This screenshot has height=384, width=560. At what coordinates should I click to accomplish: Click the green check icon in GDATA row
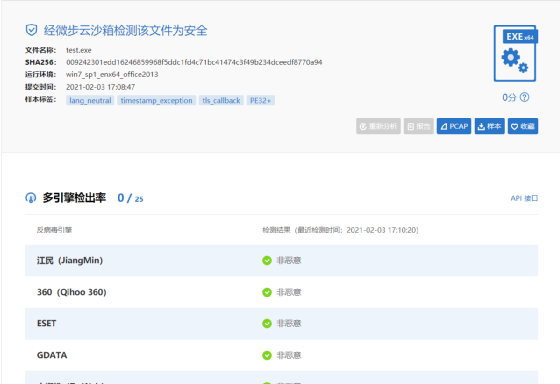click(267, 355)
